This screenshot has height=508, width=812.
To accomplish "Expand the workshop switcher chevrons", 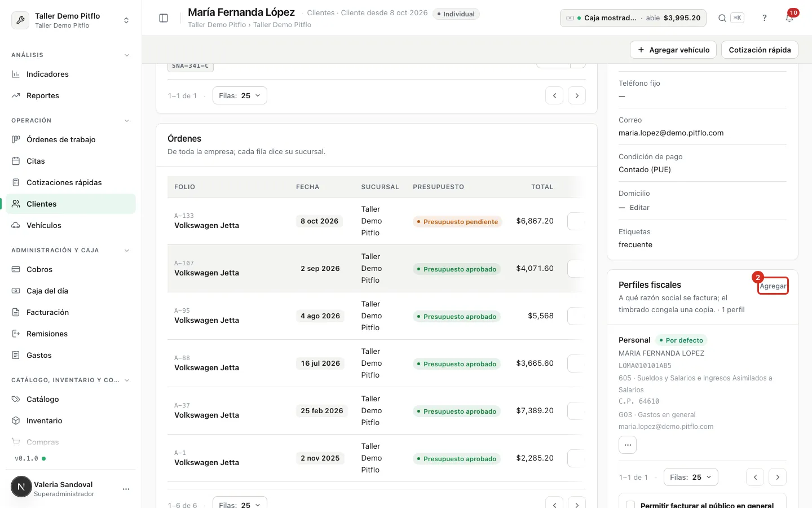I will click(126, 20).
